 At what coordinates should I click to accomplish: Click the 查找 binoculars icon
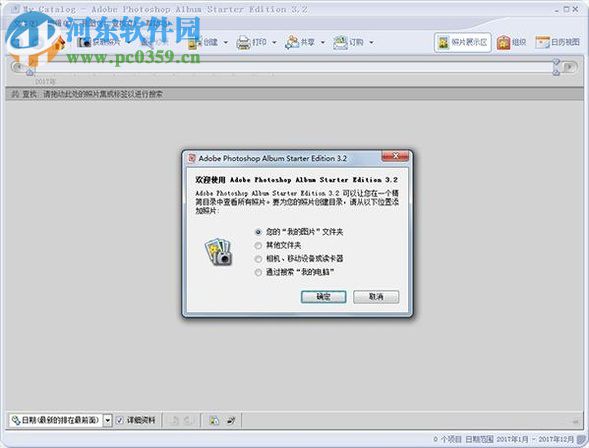click(x=15, y=94)
